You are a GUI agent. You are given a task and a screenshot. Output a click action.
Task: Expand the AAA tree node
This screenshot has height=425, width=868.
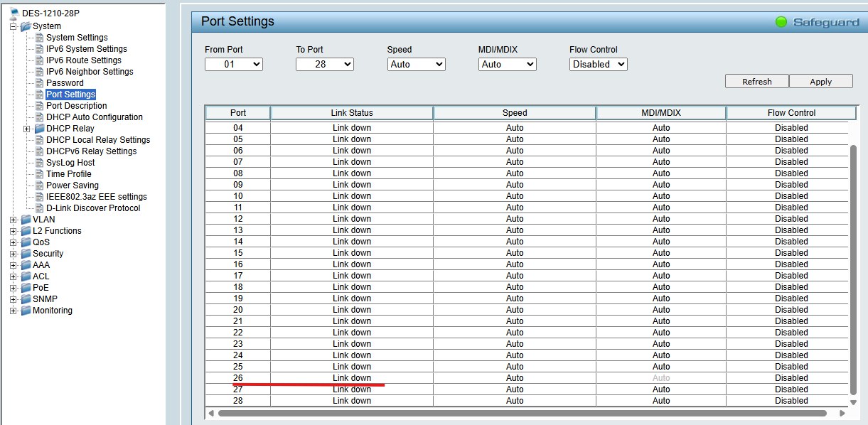tap(14, 265)
